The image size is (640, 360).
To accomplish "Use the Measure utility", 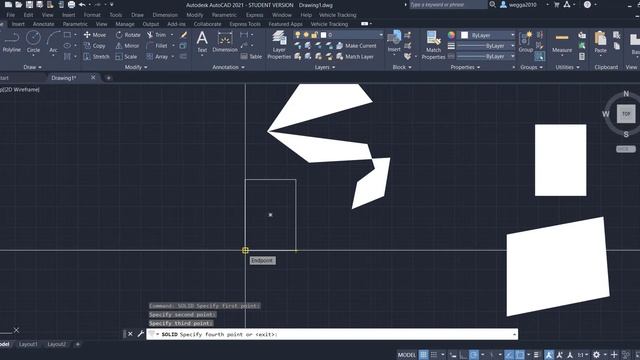I will [x=562, y=43].
